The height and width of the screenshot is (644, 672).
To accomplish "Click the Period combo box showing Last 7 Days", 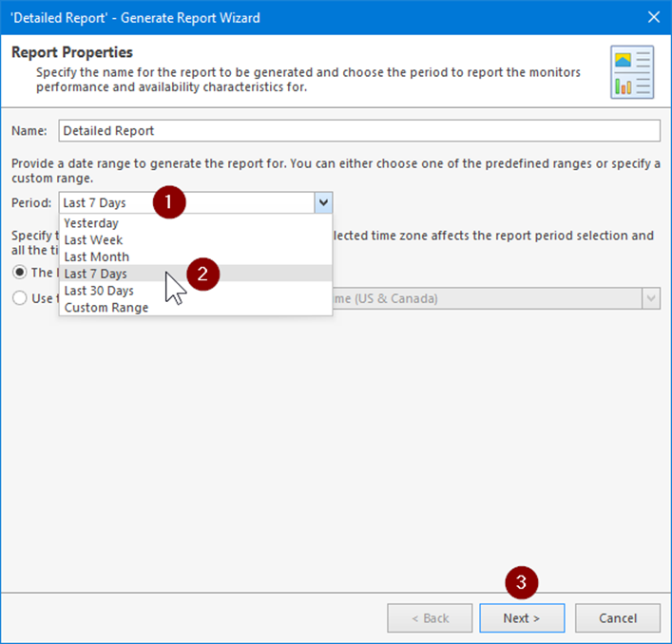I will click(x=196, y=202).
